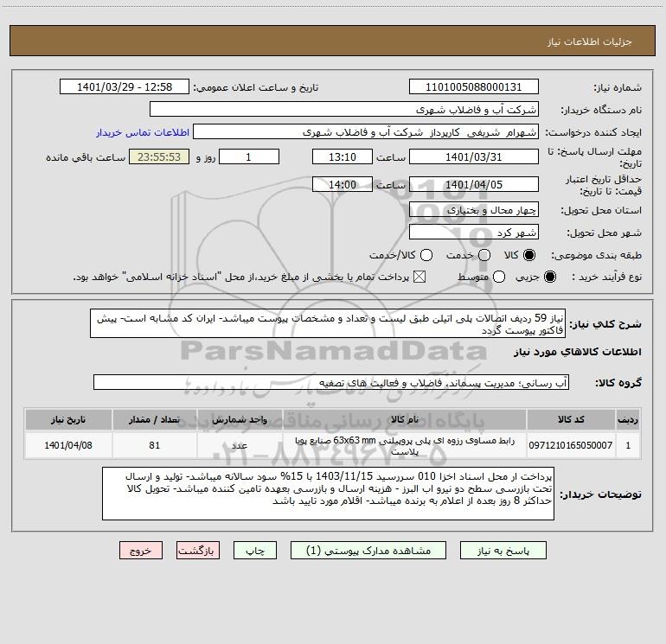Screen dimensions: 666x644
Task: Select the جزیی purchase type radio
Action: pos(549,277)
